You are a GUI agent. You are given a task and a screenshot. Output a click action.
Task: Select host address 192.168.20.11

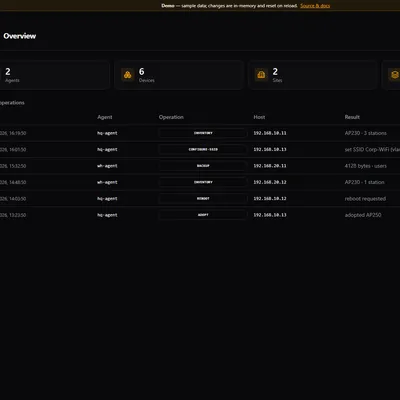(x=270, y=166)
